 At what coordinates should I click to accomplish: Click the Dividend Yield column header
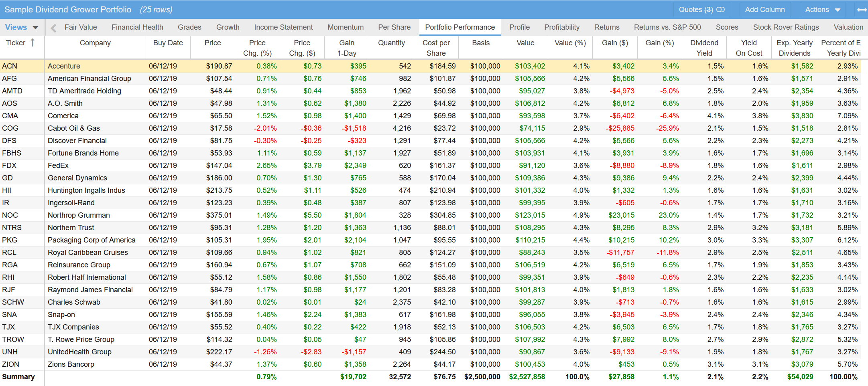click(704, 48)
